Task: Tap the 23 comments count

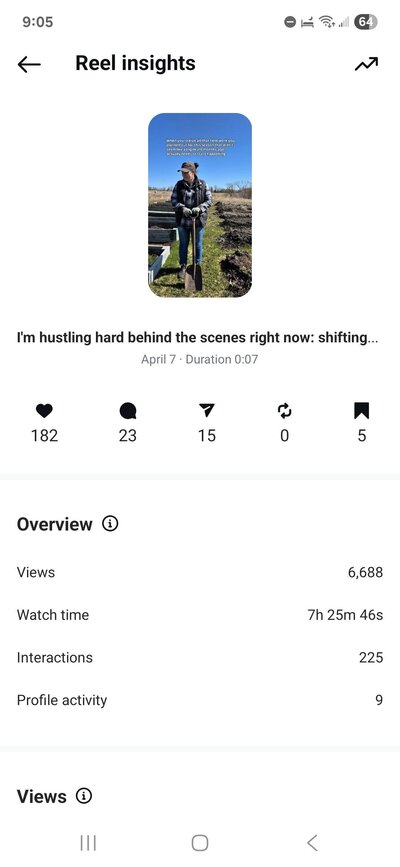Action: (x=127, y=436)
